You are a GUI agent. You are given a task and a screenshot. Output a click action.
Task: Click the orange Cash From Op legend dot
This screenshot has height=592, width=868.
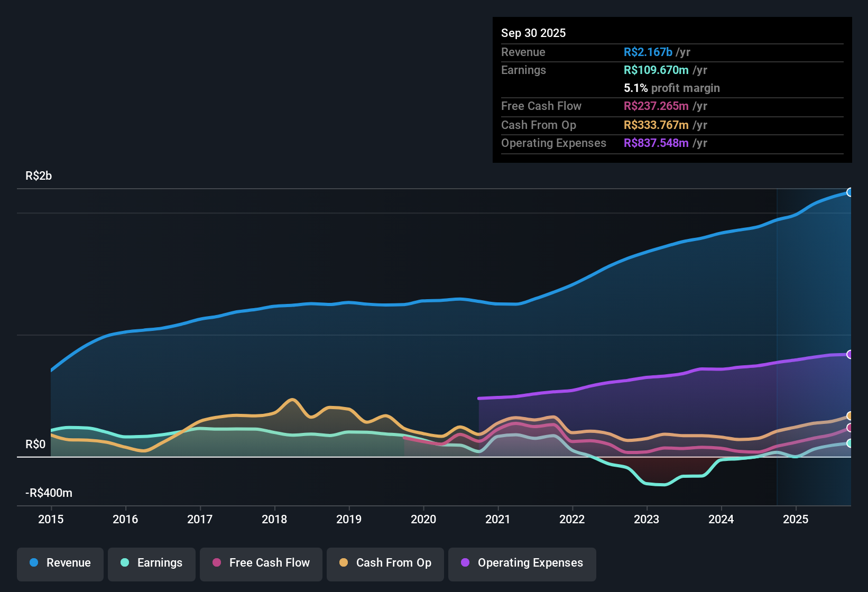(x=343, y=563)
